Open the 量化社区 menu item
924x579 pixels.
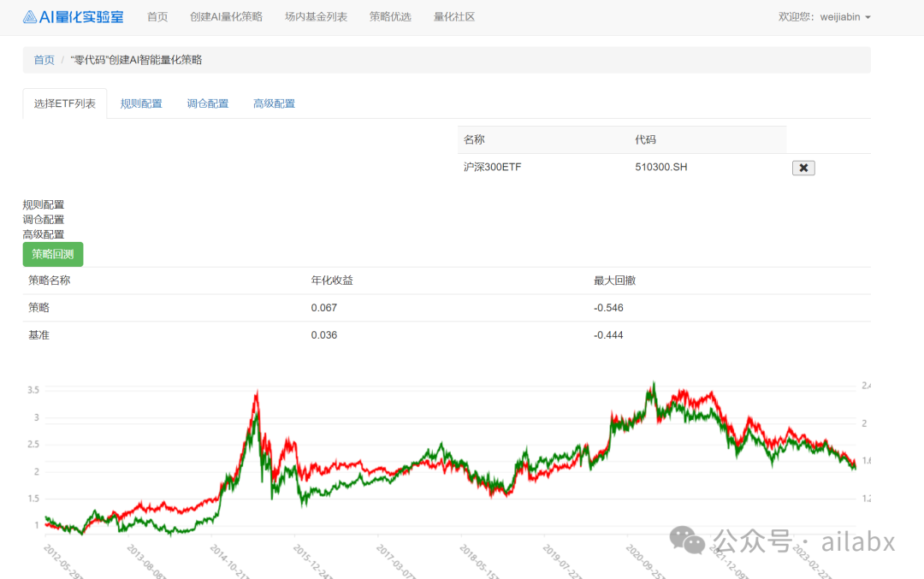click(x=453, y=16)
